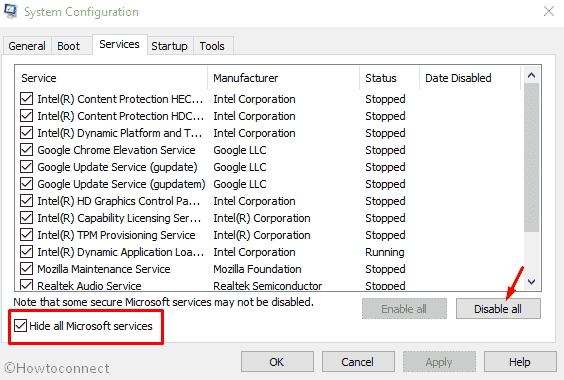Switch to the General tab
Image resolution: width=564 pixels, height=380 pixels.
coord(27,46)
